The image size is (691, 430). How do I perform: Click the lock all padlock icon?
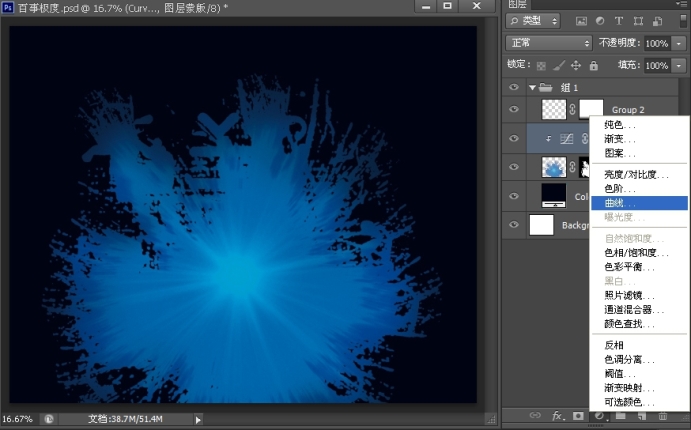(x=593, y=66)
